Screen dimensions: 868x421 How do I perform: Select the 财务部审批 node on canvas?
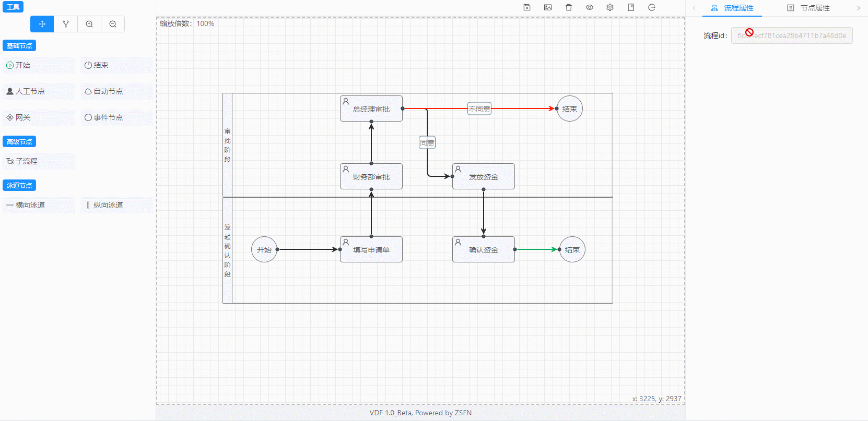coord(371,176)
